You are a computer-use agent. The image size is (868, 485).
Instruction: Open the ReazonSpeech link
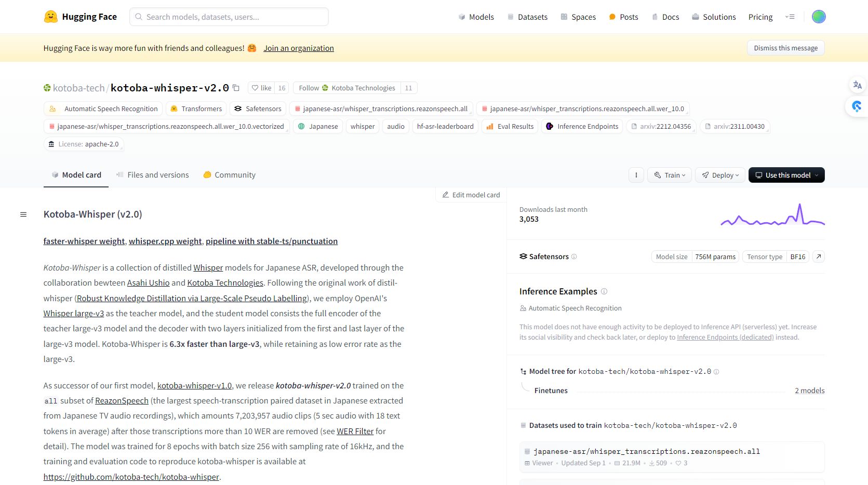tap(122, 400)
